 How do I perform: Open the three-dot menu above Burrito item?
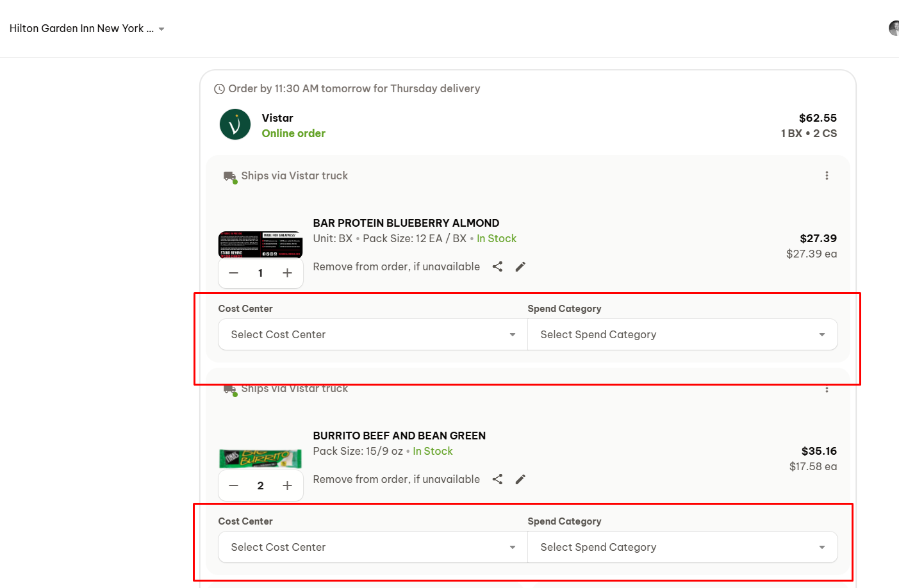coord(827,389)
